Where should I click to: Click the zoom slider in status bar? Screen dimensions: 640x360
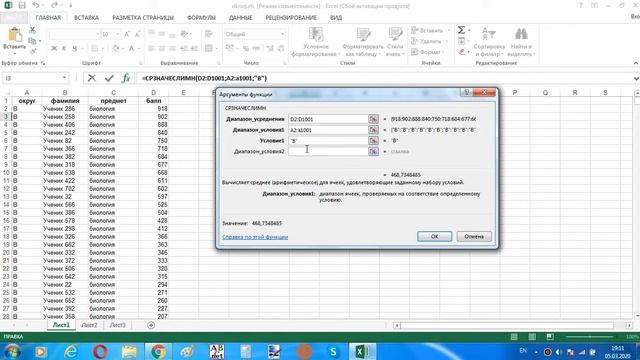click(x=590, y=337)
